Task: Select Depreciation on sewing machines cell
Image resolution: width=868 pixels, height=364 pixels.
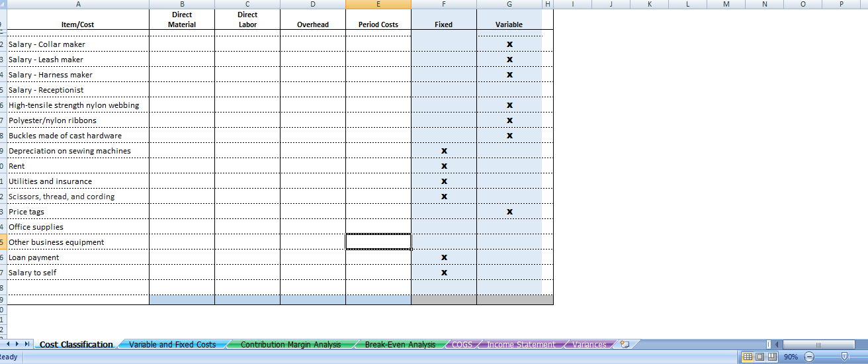Action: tap(78, 151)
